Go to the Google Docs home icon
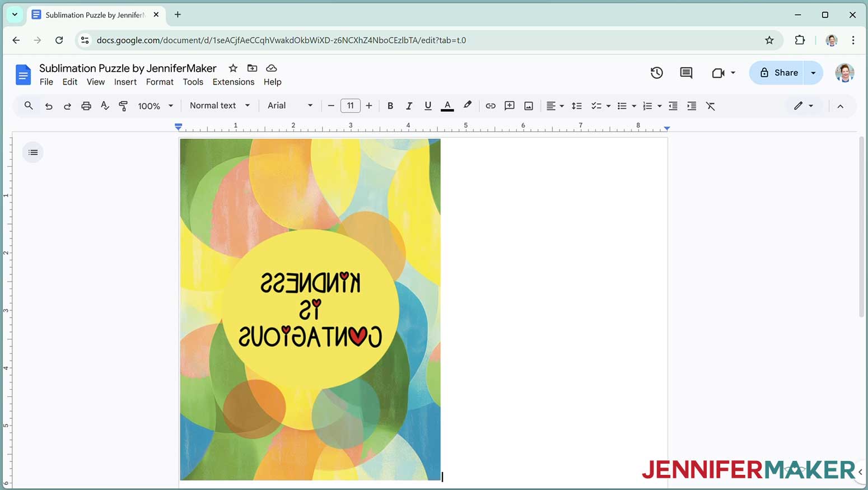This screenshot has width=868, height=490. [x=23, y=74]
